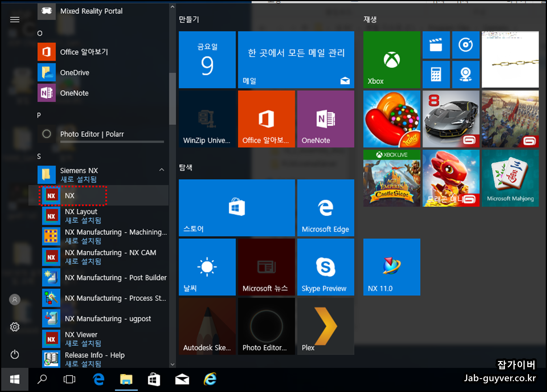547x392 pixels.
Task: Open the Photo Editor tile
Action: [x=267, y=326]
